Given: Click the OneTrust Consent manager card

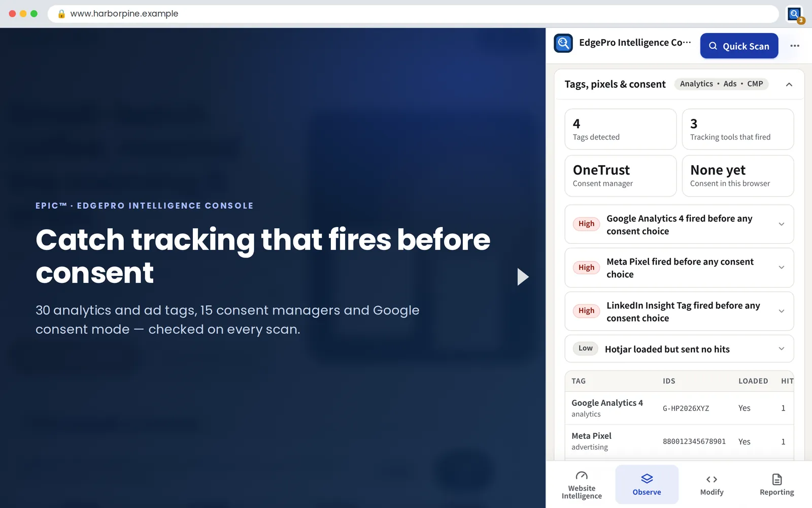Looking at the screenshot, I should [621, 176].
